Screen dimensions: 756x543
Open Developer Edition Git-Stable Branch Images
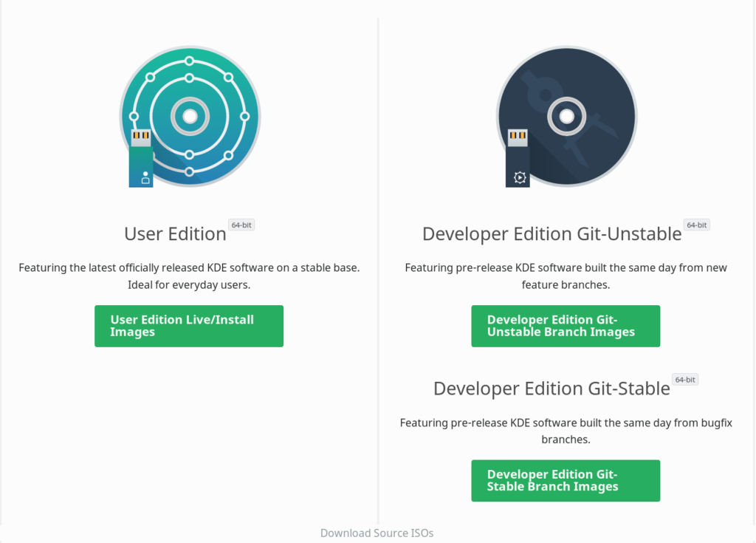(x=566, y=481)
